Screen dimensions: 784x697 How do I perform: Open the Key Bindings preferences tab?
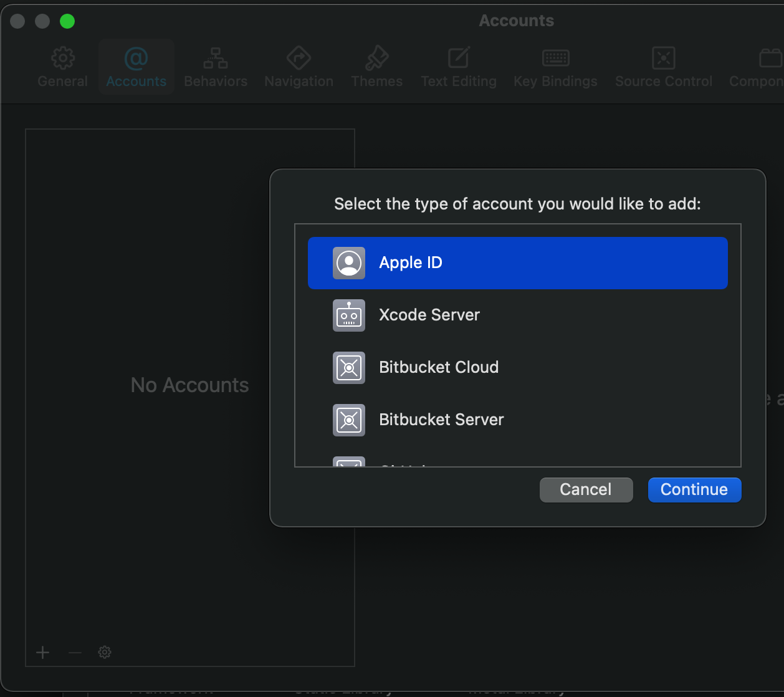pyautogui.click(x=555, y=67)
